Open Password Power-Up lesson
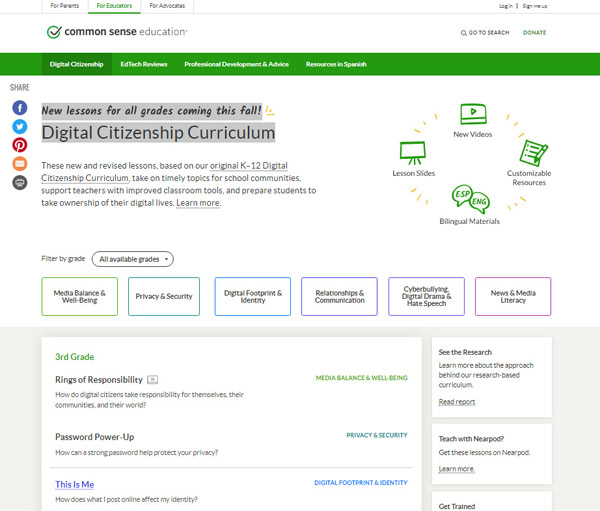This screenshot has height=511, width=600. [x=95, y=437]
